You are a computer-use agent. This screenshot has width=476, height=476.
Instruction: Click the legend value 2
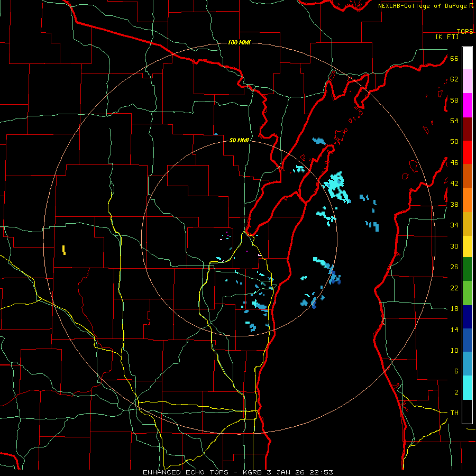(456, 392)
